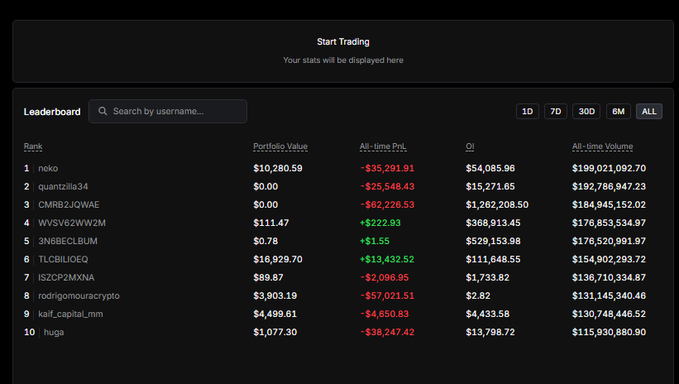Choose the ALL timeframe filter
679x384 pixels.
649,111
